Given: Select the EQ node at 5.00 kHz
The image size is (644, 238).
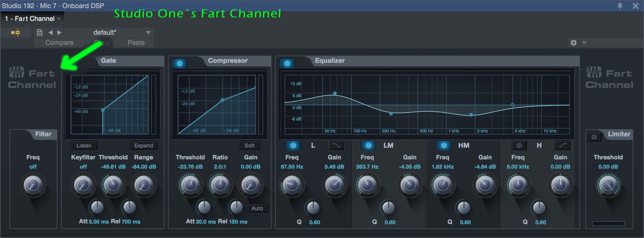Looking at the screenshot, I should pos(512,105).
